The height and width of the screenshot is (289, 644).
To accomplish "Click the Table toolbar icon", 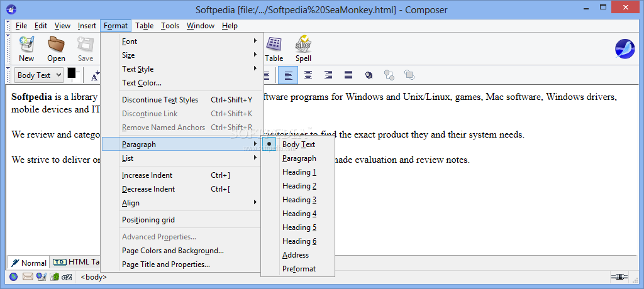I will [274, 44].
